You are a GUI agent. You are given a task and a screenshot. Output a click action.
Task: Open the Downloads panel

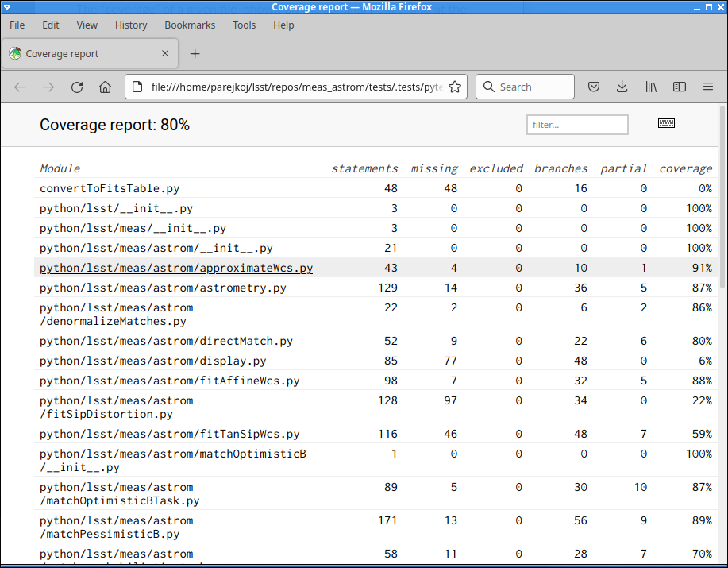622,87
